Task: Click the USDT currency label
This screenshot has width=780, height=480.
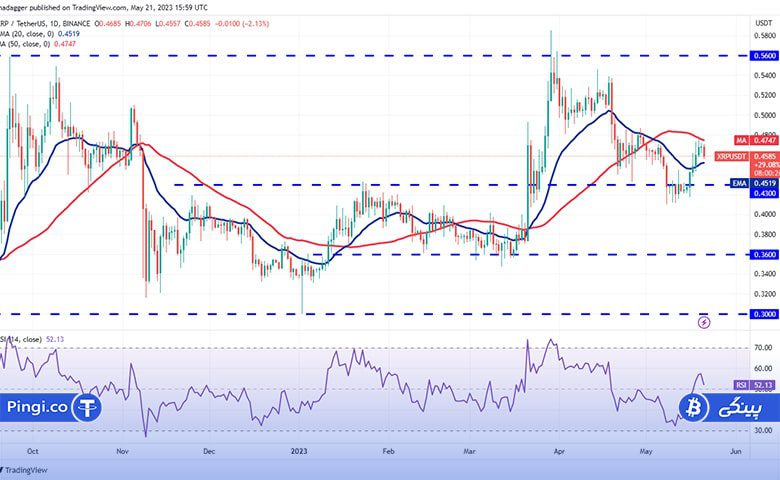Action: point(764,23)
